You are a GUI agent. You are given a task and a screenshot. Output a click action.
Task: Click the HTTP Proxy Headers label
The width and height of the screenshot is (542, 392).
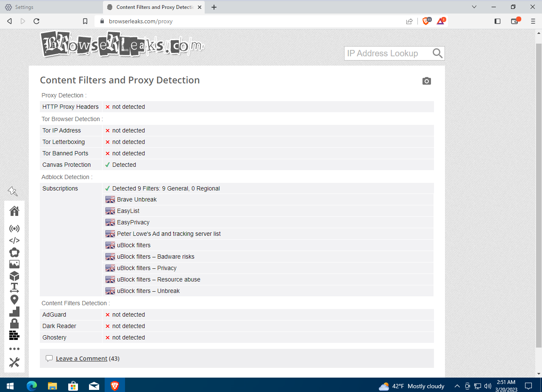(70, 107)
